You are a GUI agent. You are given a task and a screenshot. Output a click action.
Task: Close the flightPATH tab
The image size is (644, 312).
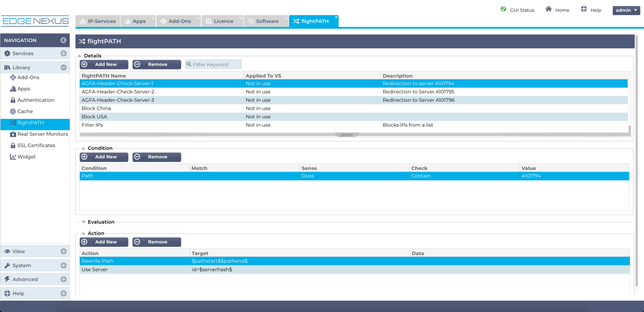pyautogui.click(x=336, y=17)
